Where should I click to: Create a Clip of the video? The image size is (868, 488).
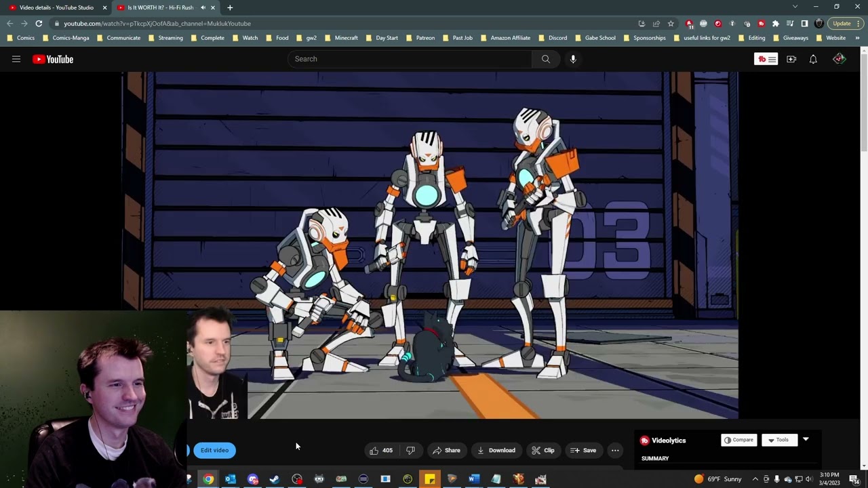(543, 450)
